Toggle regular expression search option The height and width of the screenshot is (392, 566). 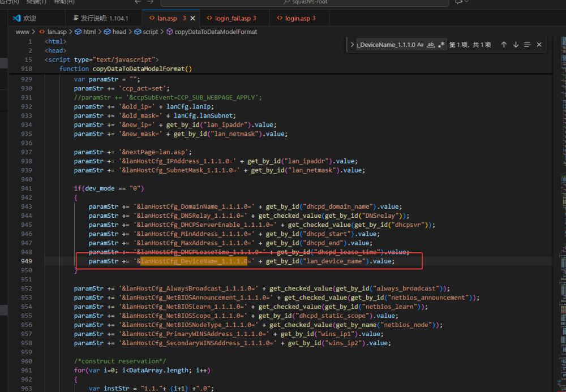pyautogui.click(x=441, y=45)
